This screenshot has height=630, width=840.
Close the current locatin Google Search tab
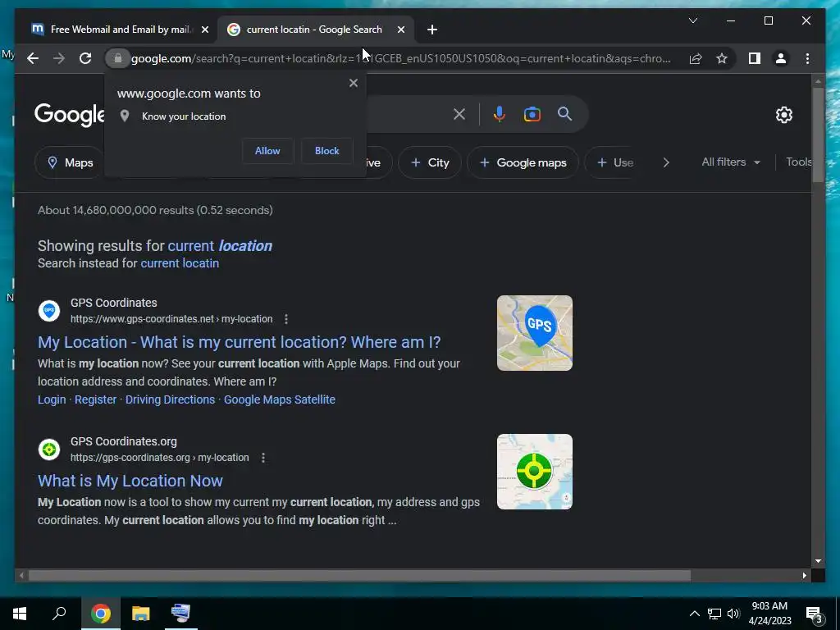pos(400,30)
